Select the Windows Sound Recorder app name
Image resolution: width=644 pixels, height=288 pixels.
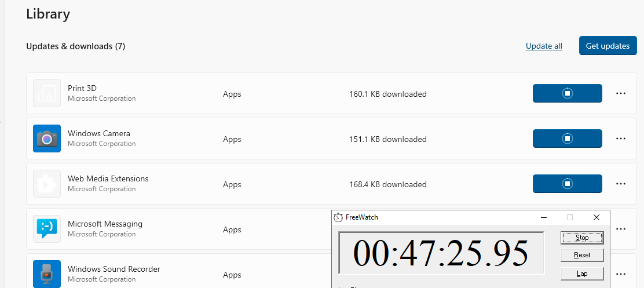[114, 269]
